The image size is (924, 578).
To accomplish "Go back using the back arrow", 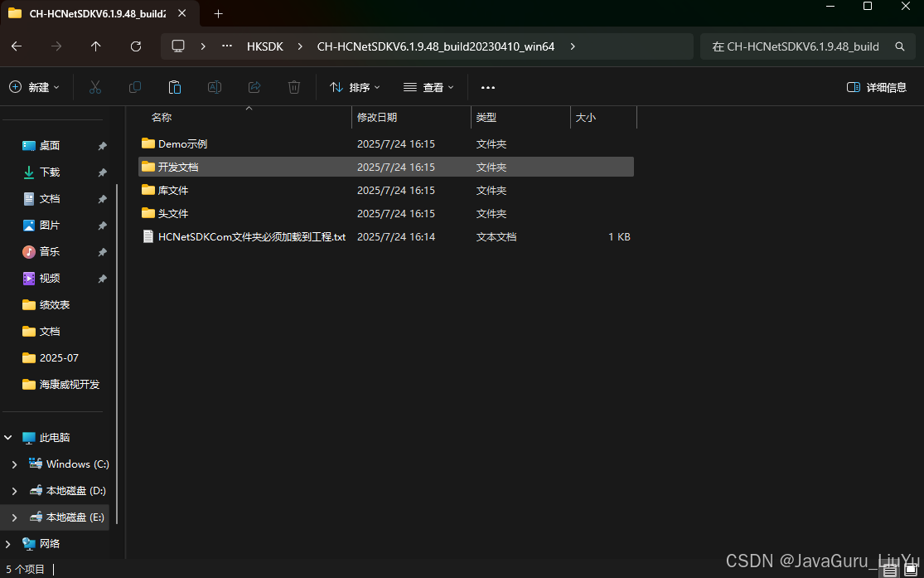I will pos(17,46).
